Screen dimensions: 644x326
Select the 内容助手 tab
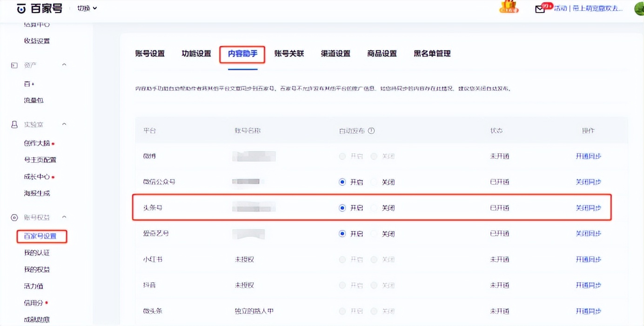(242, 54)
